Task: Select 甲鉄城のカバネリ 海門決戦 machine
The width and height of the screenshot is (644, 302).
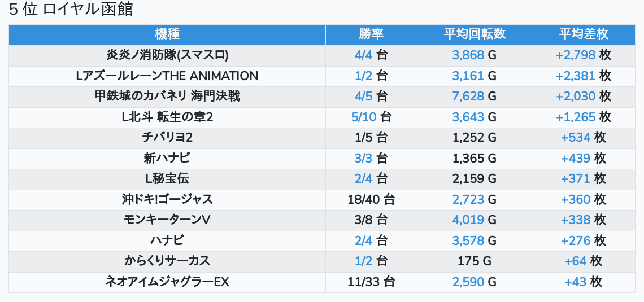Action: [x=167, y=97]
